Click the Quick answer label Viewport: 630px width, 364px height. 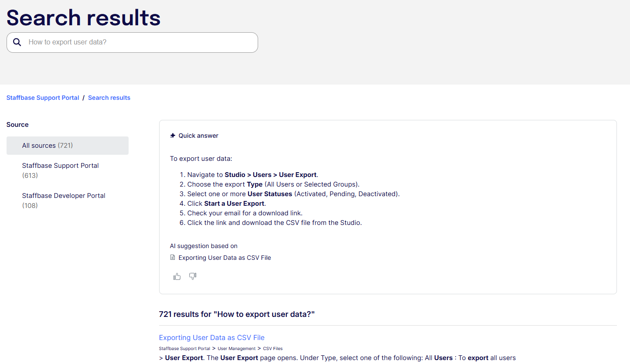pos(198,136)
